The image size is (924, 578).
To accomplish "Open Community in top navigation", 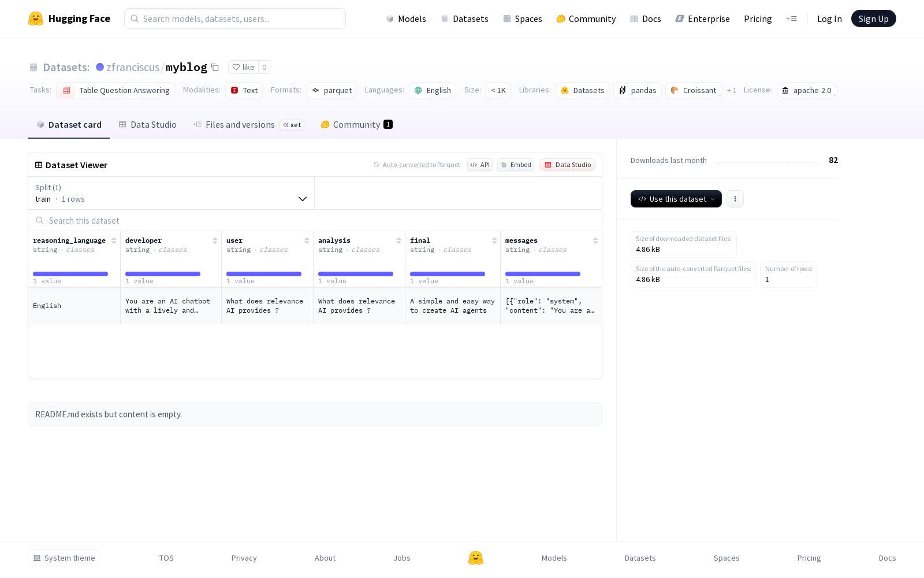I will point(586,18).
